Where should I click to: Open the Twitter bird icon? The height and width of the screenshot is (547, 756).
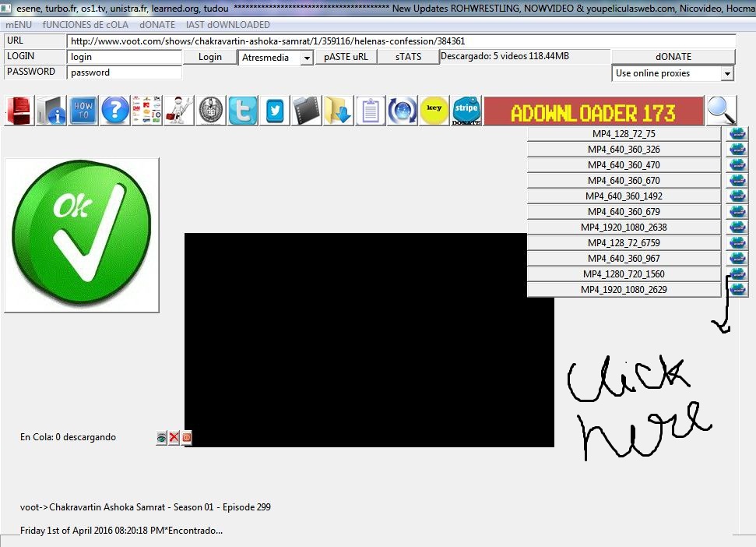point(275,111)
